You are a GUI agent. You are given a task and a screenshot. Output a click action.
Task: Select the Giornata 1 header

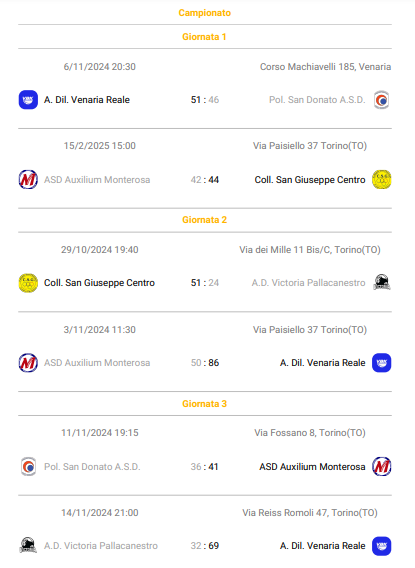[204, 37]
